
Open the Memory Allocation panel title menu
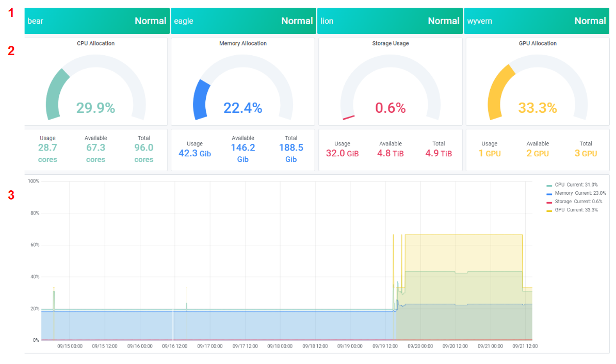[x=243, y=43]
